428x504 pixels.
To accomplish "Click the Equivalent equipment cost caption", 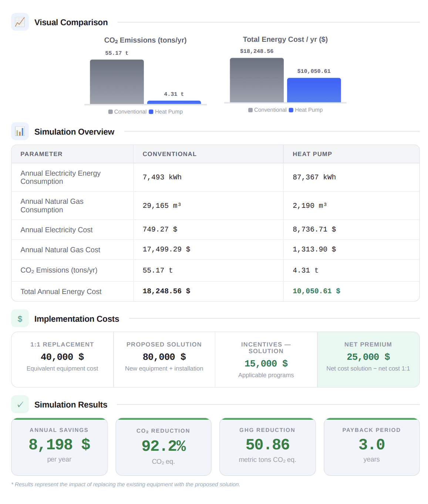I will pyautogui.click(x=62, y=368).
